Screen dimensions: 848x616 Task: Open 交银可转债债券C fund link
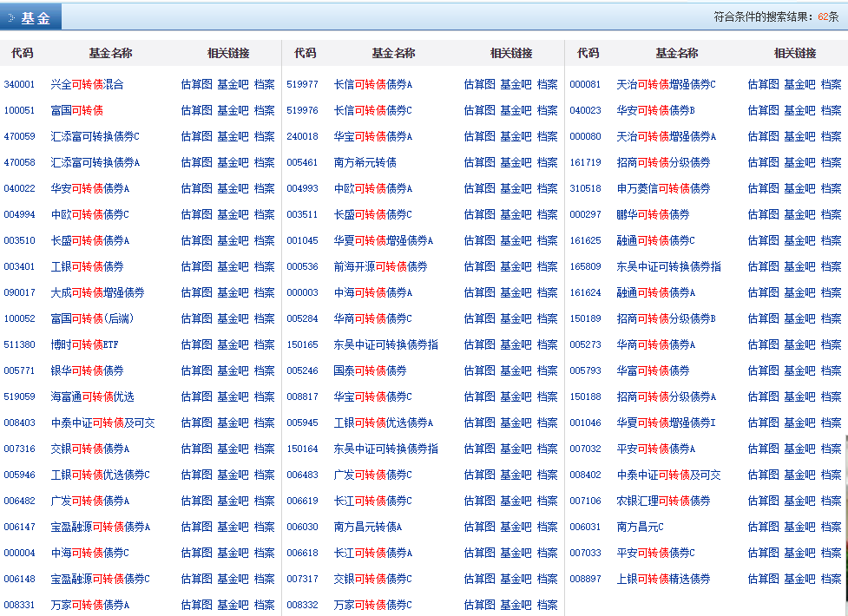coord(372,579)
